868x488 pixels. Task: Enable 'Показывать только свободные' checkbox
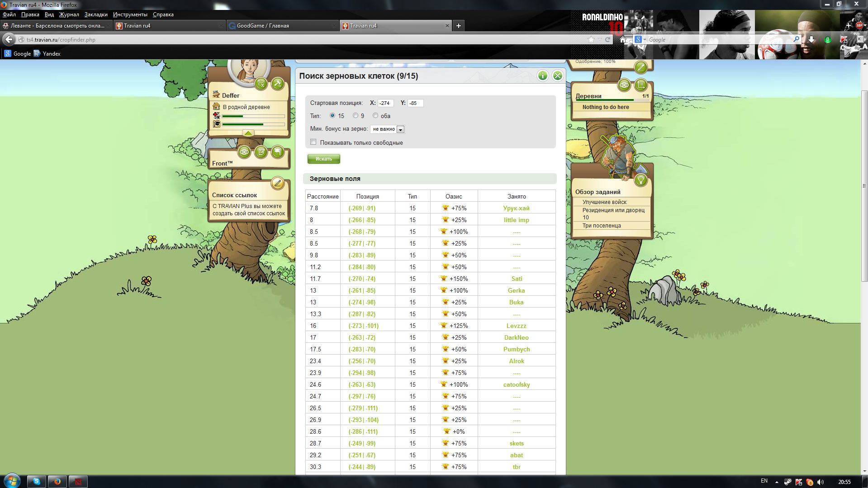313,142
